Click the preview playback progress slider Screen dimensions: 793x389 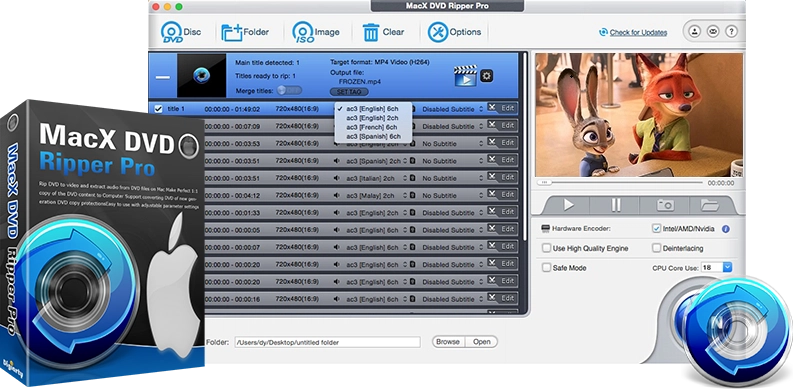coord(620,183)
